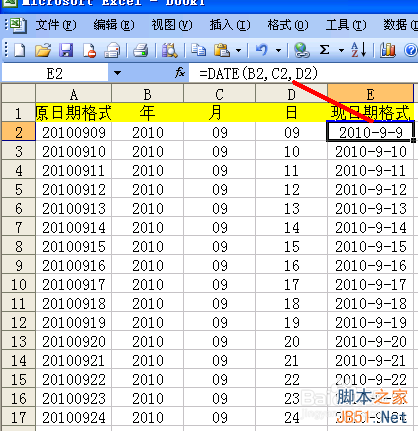Open a file with the folder icon
The height and width of the screenshot is (431, 418).
coord(43,50)
